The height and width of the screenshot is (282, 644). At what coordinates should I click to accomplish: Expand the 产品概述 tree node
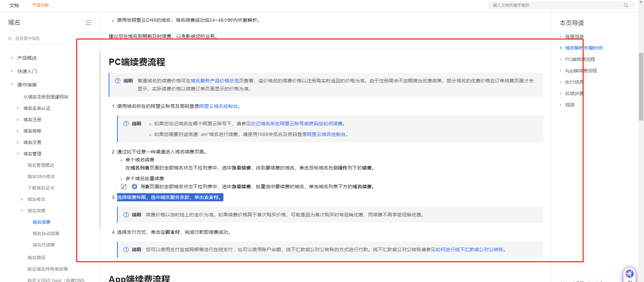[x=12, y=58]
